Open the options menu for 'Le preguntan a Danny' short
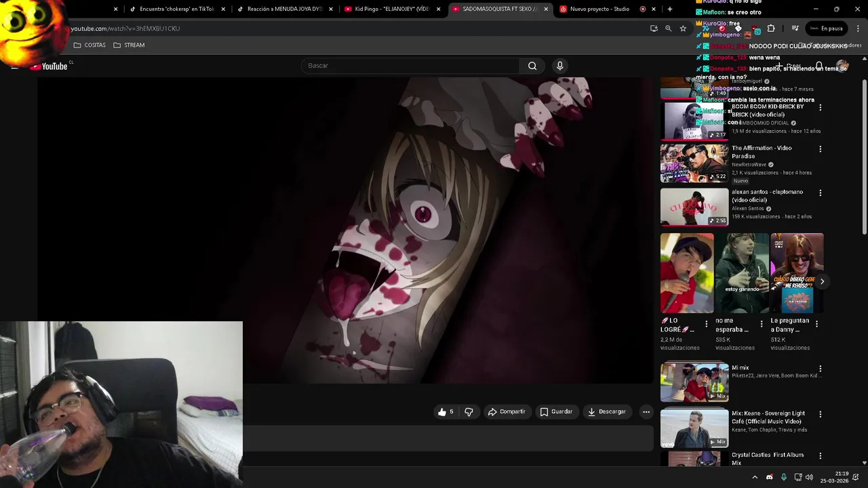Viewport: 868px width, 488px height. (816, 324)
